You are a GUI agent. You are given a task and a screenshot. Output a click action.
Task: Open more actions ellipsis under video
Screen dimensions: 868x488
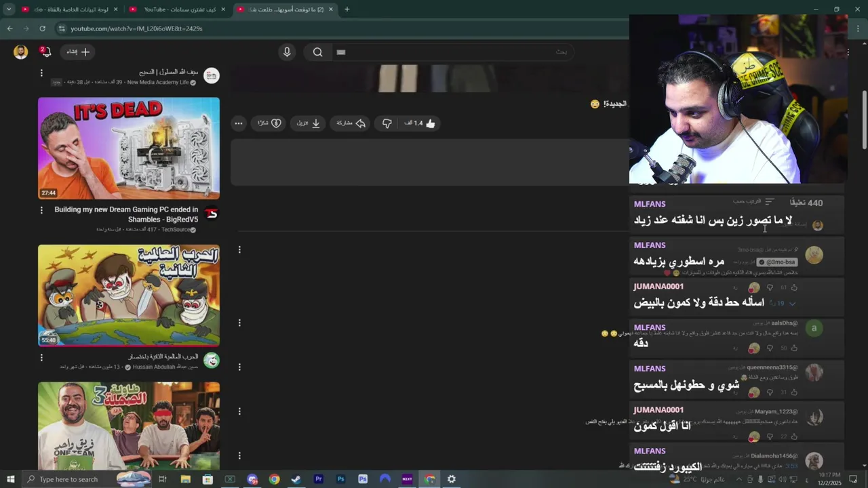click(x=239, y=123)
